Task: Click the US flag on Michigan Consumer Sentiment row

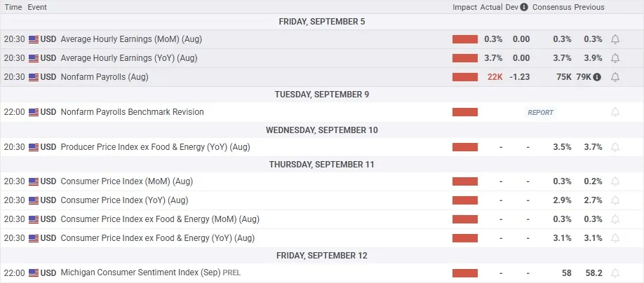Action: click(34, 272)
